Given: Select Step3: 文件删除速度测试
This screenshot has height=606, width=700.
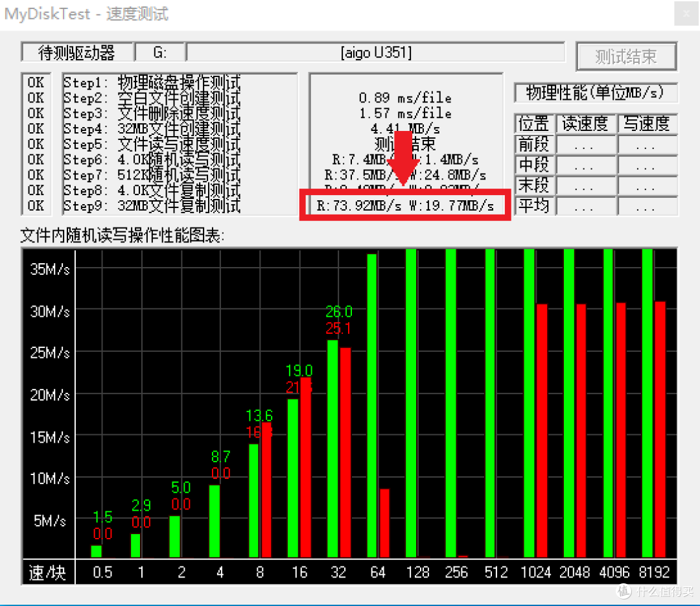Looking at the screenshot, I should (x=152, y=113).
